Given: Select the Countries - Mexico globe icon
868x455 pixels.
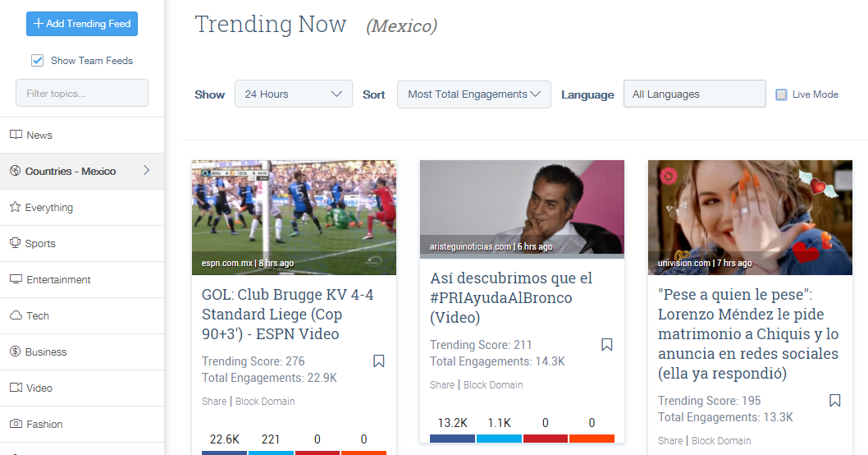Looking at the screenshot, I should click(x=16, y=171).
